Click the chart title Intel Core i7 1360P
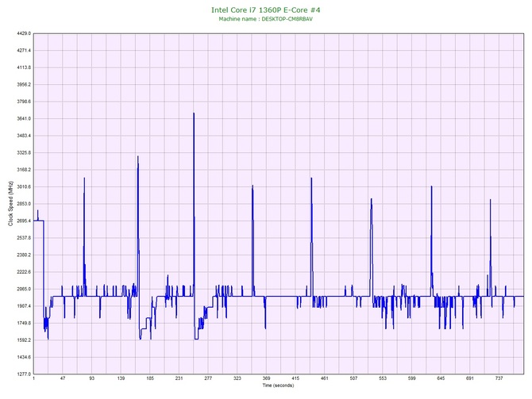 (x=267, y=10)
